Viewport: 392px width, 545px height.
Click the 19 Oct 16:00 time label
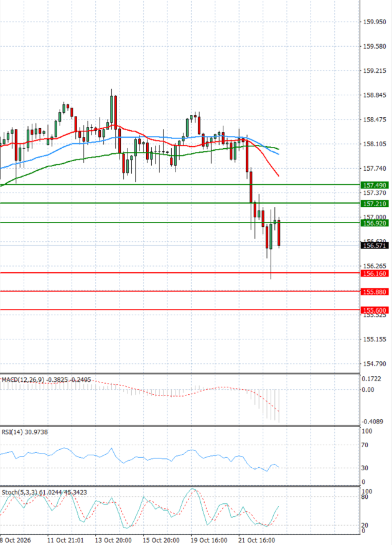(x=209, y=540)
